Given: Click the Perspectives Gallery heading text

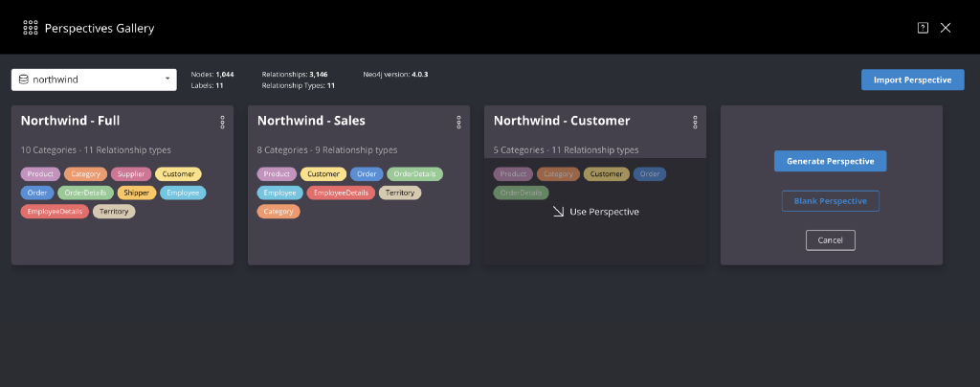Looking at the screenshot, I should tap(100, 28).
